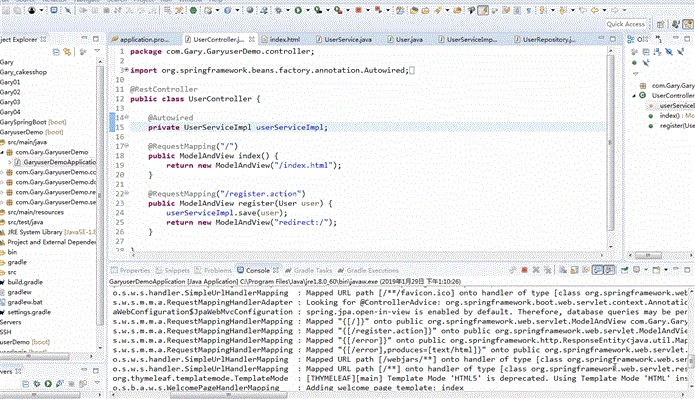Screen dimensions: 695x399
Task: Toggle Link with Editor in Project Explorer
Action: pyautogui.click(x=67, y=52)
